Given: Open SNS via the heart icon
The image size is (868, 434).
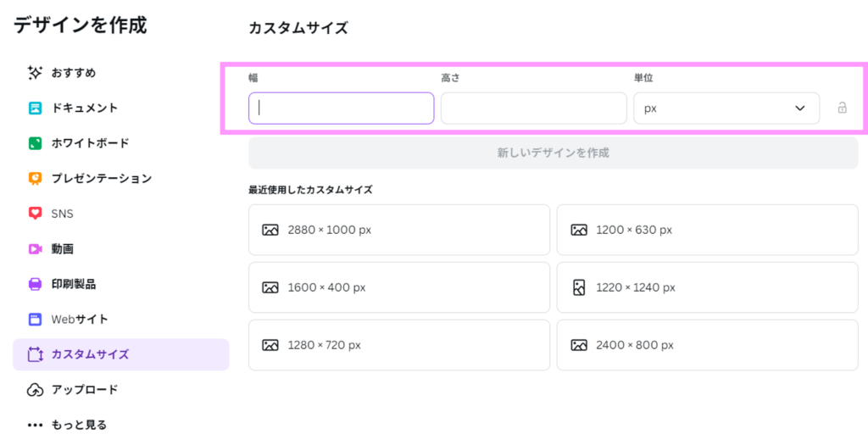Looking at the screenshot, I should coord(35,214).
